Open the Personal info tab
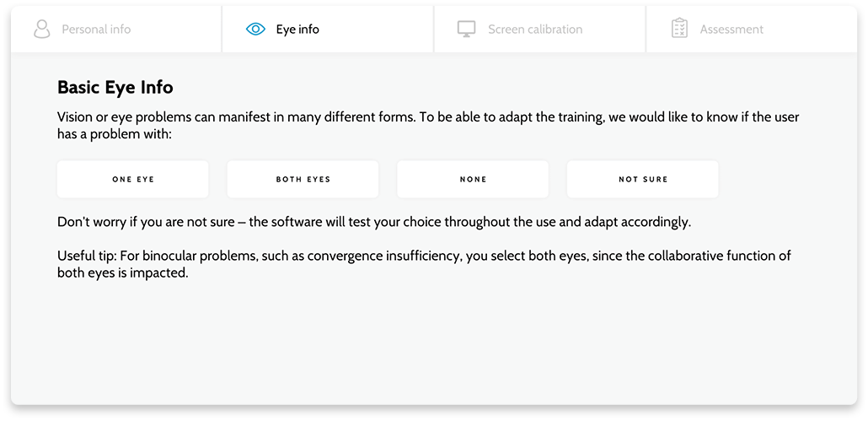Screen dimensions: 868x421 coord(116,30)
